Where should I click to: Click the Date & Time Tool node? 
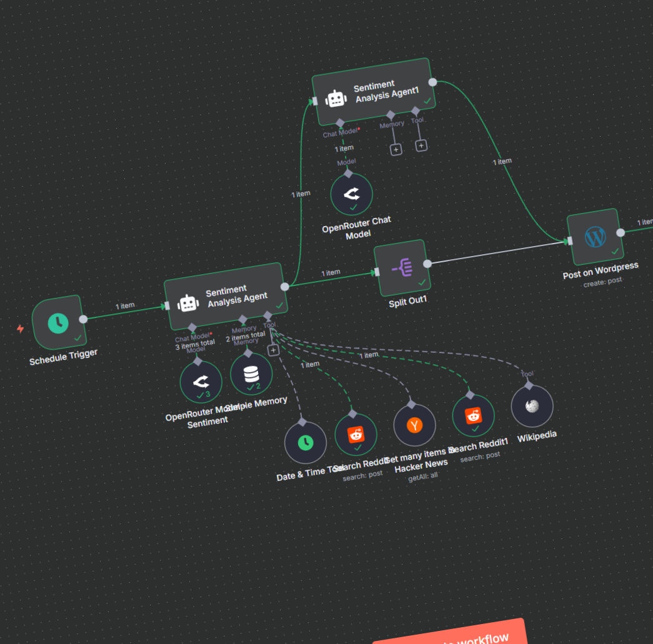(x=305, y=443)
